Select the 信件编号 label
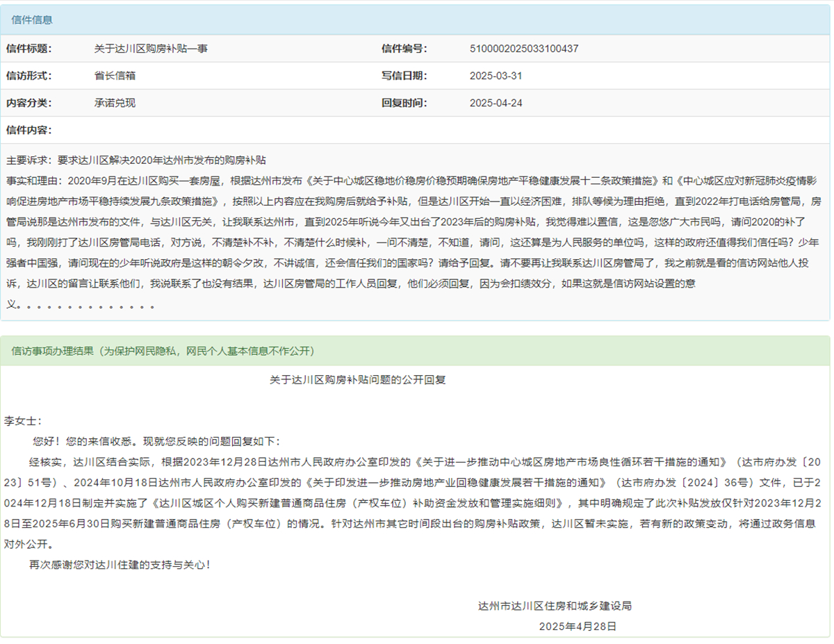Image resolution: width=834 pixels, height=644 pixels. (404, 49)
